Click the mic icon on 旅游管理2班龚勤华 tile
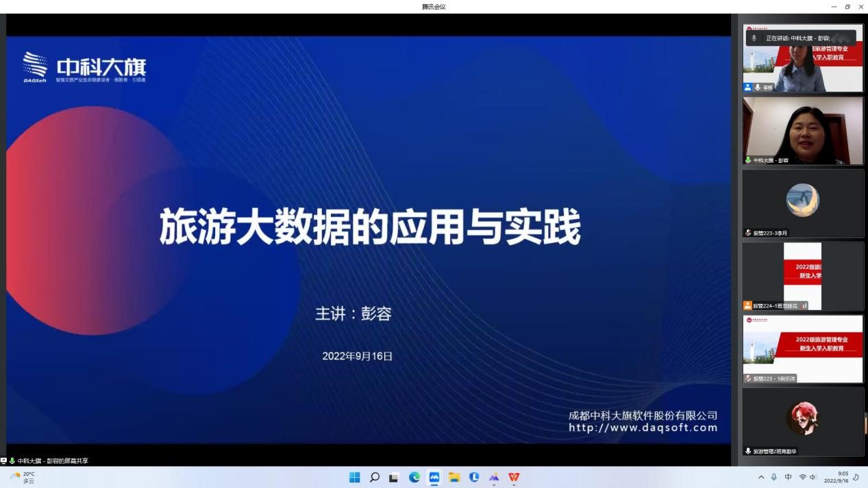This screenshot has width=868, height=488. [748, 451]
